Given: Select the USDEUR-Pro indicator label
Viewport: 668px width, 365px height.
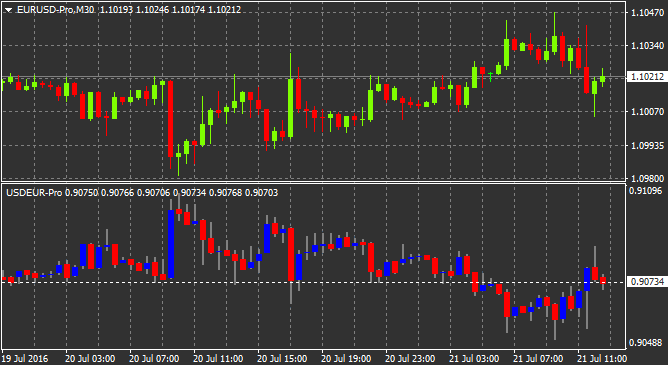Looking at the screenshot, I should 33,193.
